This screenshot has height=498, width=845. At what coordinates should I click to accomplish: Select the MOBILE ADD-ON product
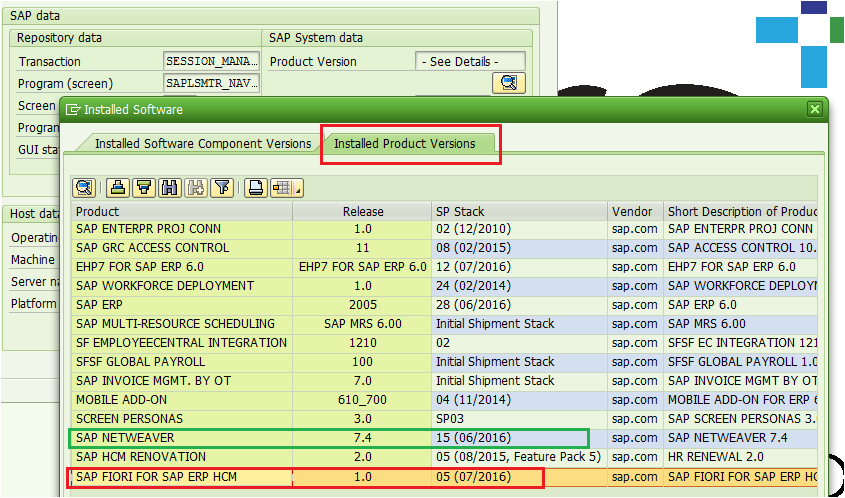tap(182, 400)
